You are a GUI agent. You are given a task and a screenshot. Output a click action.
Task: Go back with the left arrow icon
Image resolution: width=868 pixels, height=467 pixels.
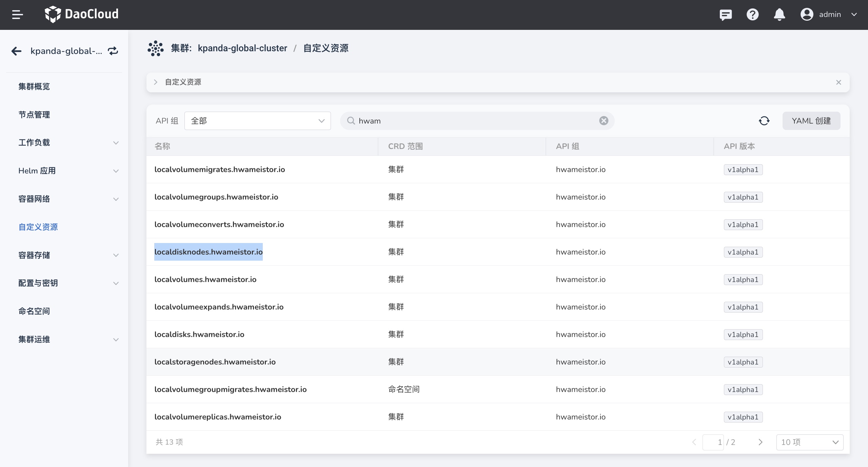[16, 51]
